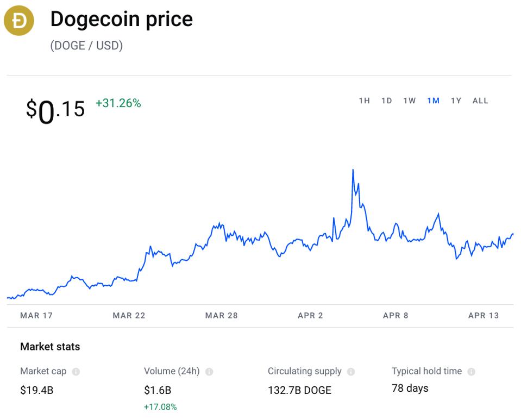
Task: Click the Circulating supply info icon
Action: pyautogui.click(x=351, y=372)
